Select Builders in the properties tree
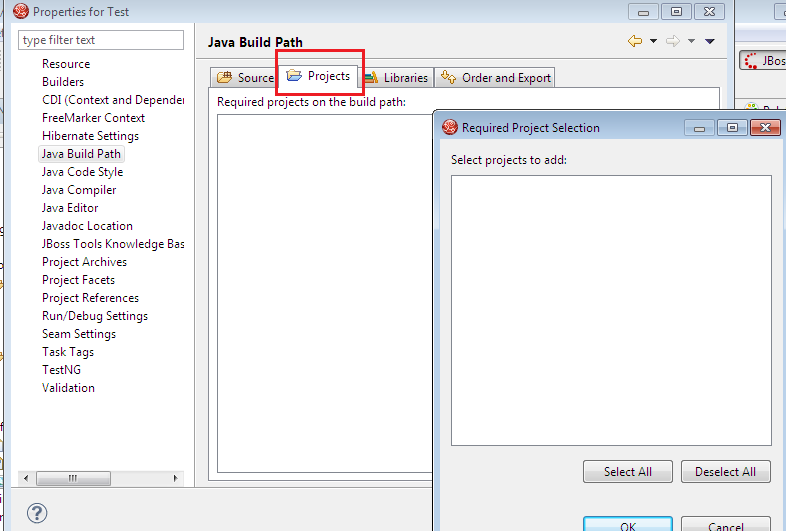786x531 pixels. click(x=63, y=82)
